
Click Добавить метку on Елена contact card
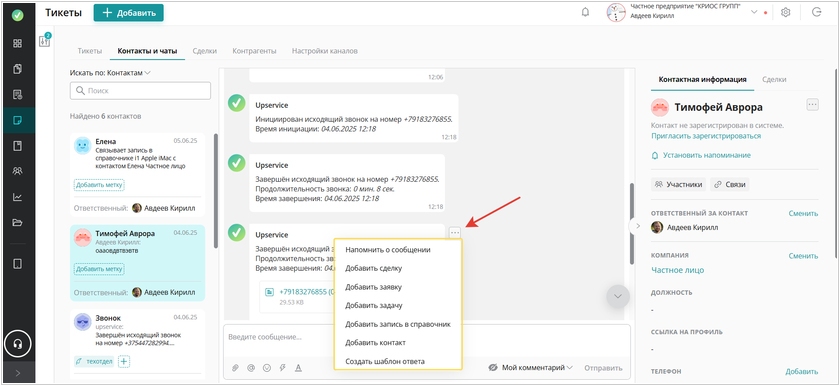pyautogui.click(x=99, y=185)
